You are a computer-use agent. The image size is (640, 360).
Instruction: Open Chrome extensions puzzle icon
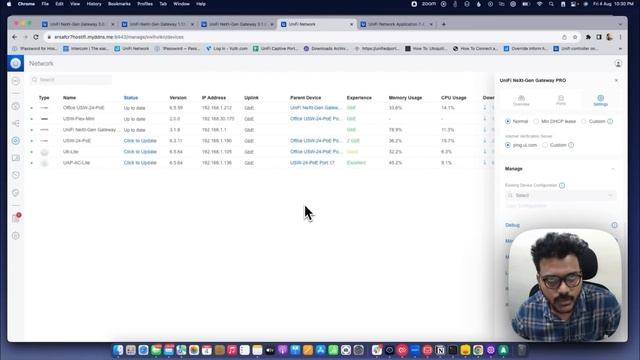[x=588, y=37]
